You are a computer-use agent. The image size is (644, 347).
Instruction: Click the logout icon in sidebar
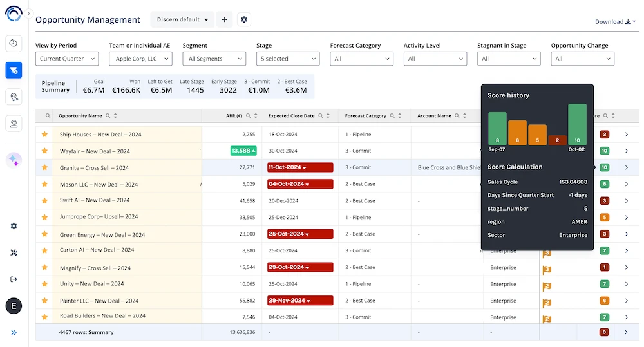point(14,279)
